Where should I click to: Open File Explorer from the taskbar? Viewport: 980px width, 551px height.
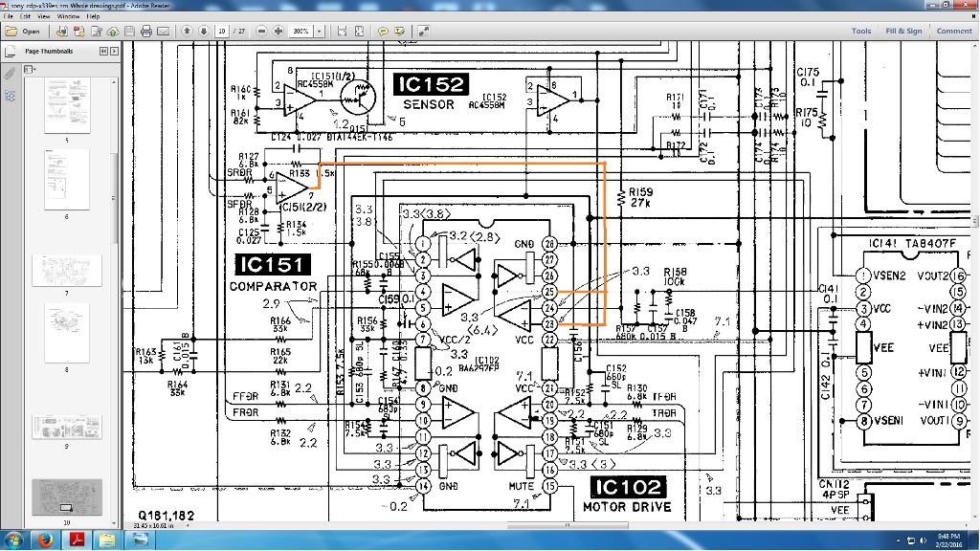(107, 540)
